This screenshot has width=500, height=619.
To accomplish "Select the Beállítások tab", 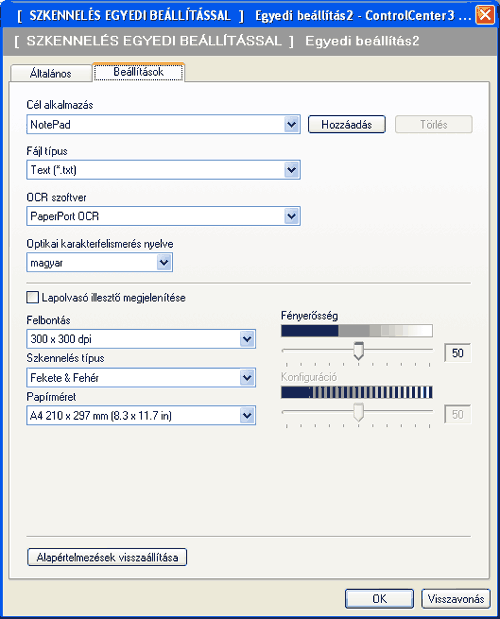I will 139,72.
